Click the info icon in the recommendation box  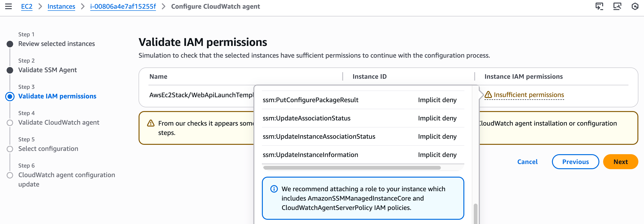pos(274,189)
